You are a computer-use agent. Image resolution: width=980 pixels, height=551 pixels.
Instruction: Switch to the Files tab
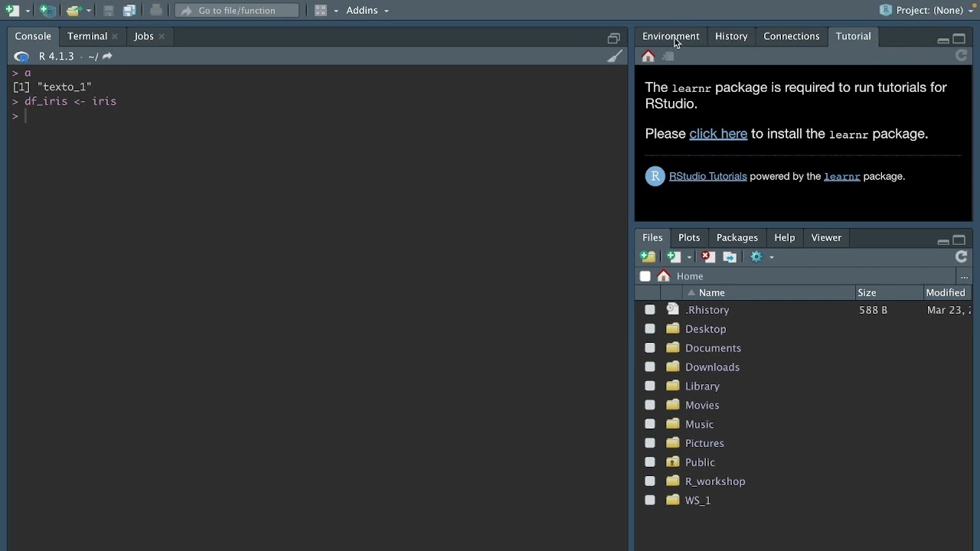pos(652,237)
